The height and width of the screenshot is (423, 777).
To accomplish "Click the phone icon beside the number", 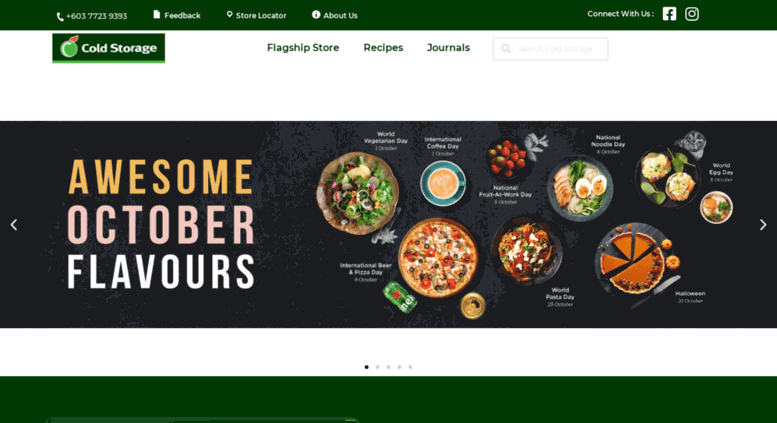I will point(60,17).
